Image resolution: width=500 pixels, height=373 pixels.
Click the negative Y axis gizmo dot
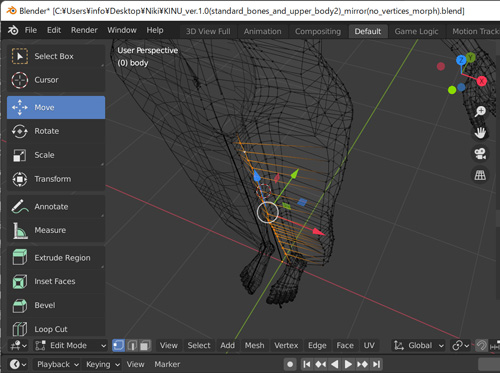(452, 90)
